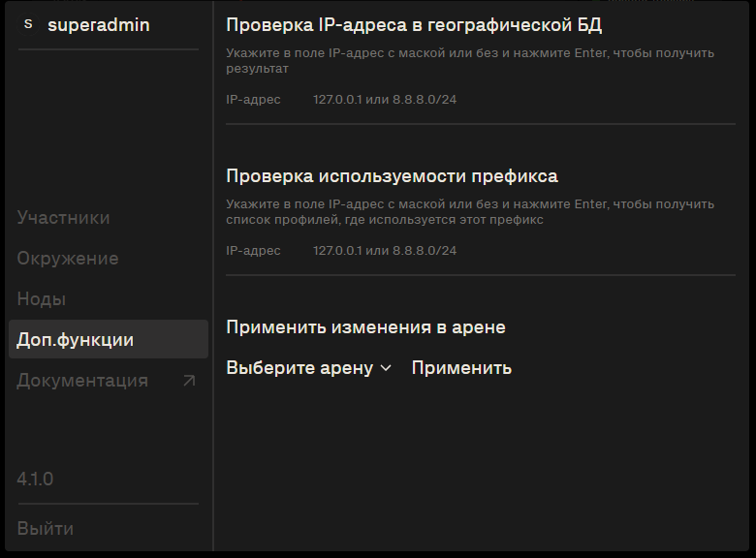Click the hint text ending with получить результат
The width and height of the screenshot is (756, 558).
pos(470,61)
